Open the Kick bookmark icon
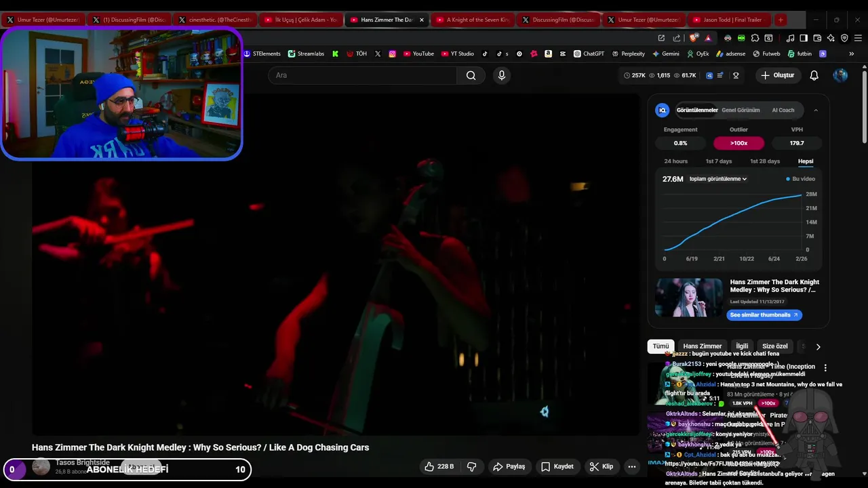Image resolution: width=868 pixels, height=488 pixels. [x=335, y=54]
